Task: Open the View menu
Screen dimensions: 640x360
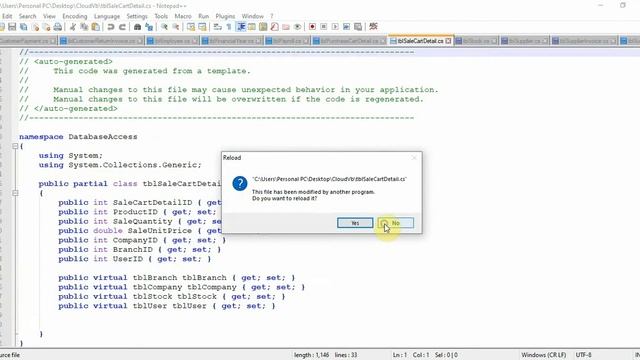Action: [49, 16]
